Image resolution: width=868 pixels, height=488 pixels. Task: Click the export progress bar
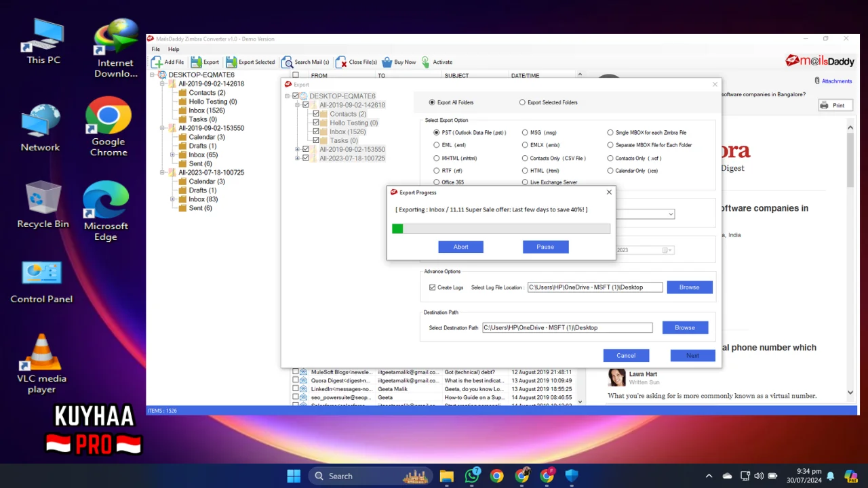point(501,229)
